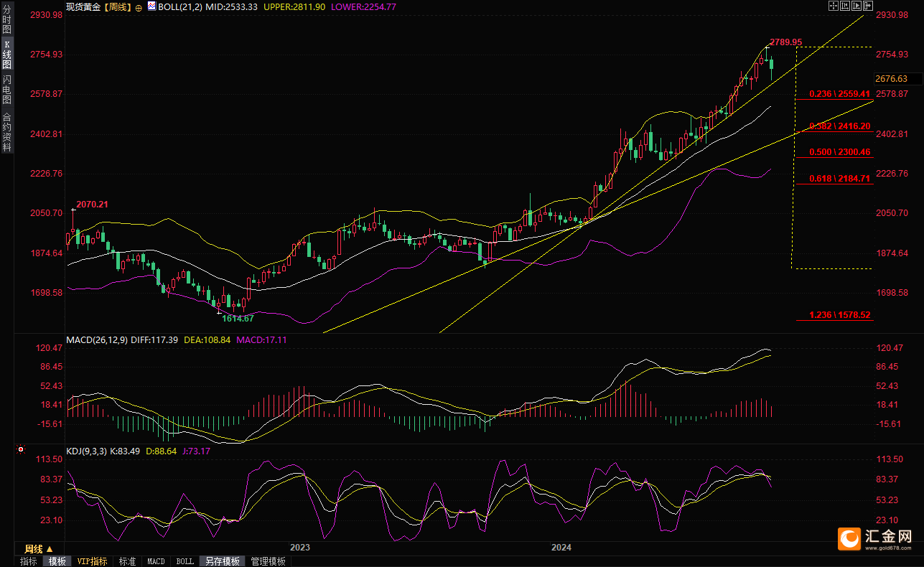Click the DIFF:117.39 value
The height and width of the screenshot is (567, 924).
tap(154, 339)
